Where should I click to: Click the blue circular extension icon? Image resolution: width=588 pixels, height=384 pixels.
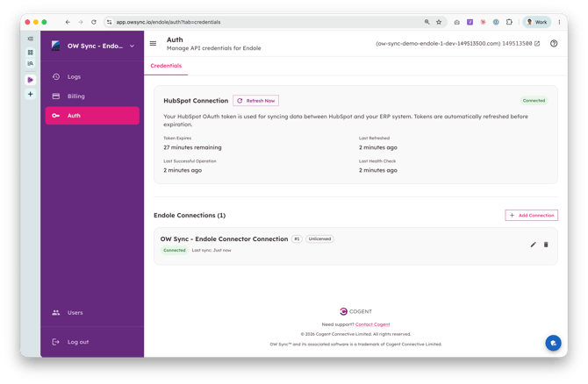496,22
